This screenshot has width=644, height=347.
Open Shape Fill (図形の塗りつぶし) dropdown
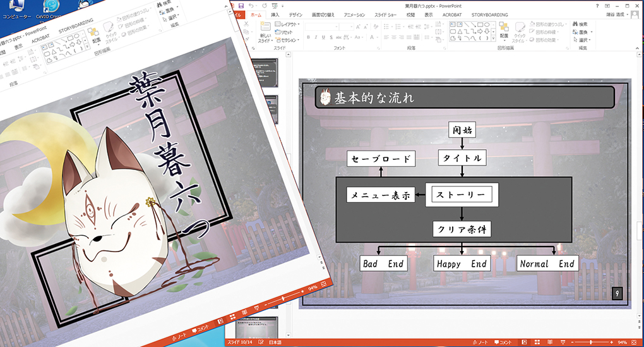point(549,24)
